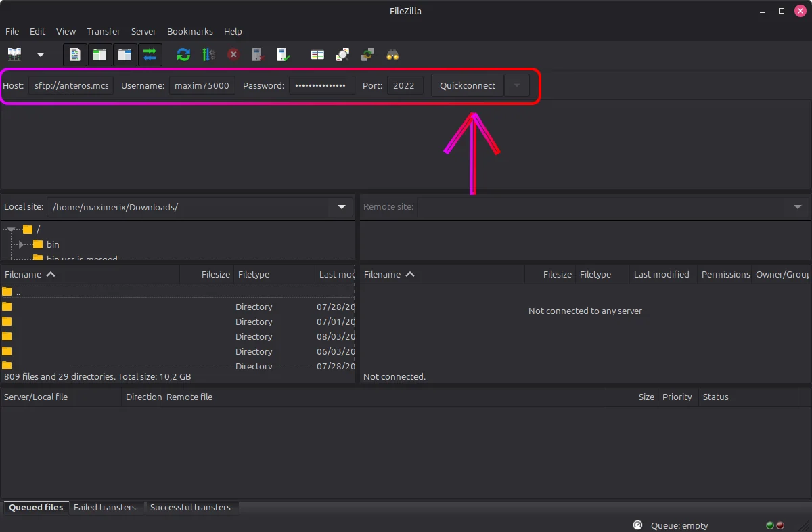Sort local files by Filename column
Image resolution: width=812 pixels, height=532 pixels.
pos(90,274)
